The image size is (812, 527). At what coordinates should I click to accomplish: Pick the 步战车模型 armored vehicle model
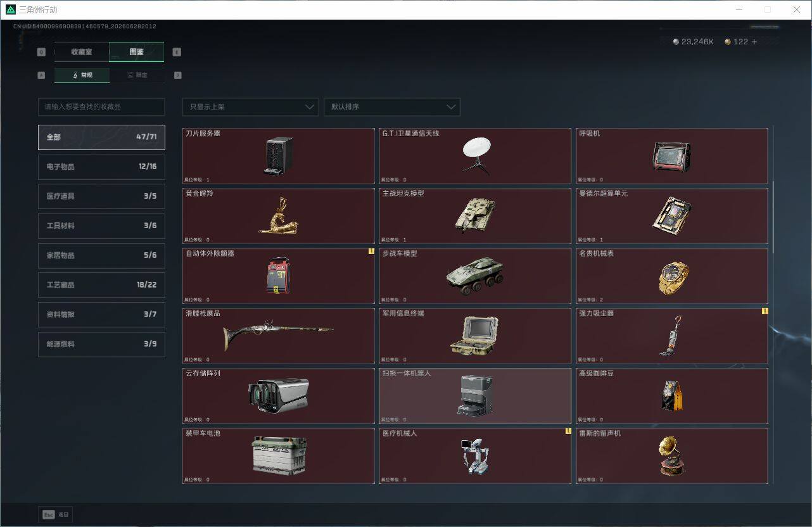(475, 276)
